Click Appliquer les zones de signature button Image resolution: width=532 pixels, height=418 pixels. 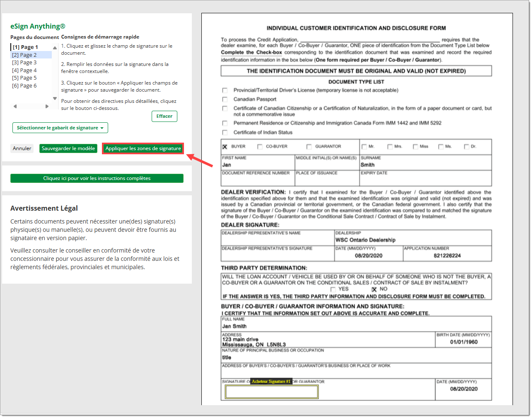tap(143, 148)
